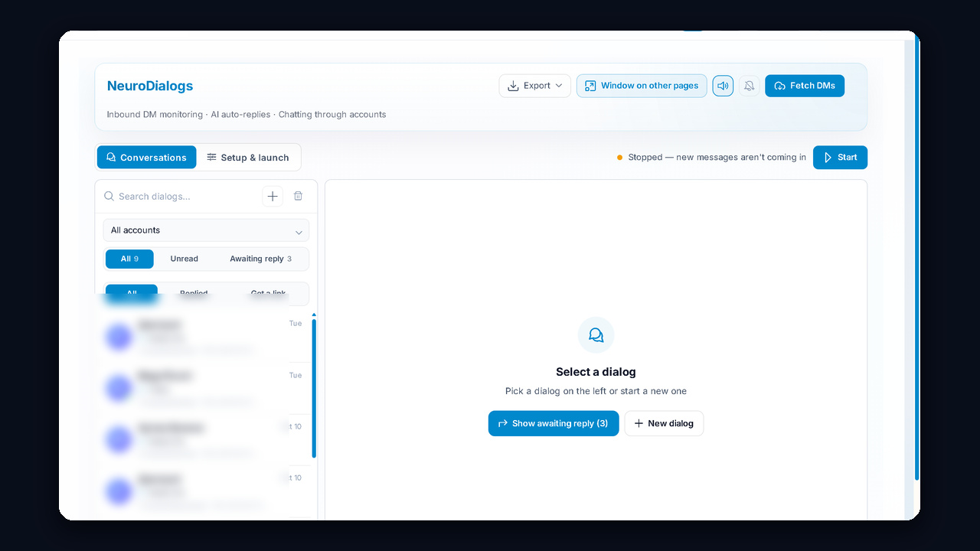
Task: Open the Export dropdown
Action: 535,86
